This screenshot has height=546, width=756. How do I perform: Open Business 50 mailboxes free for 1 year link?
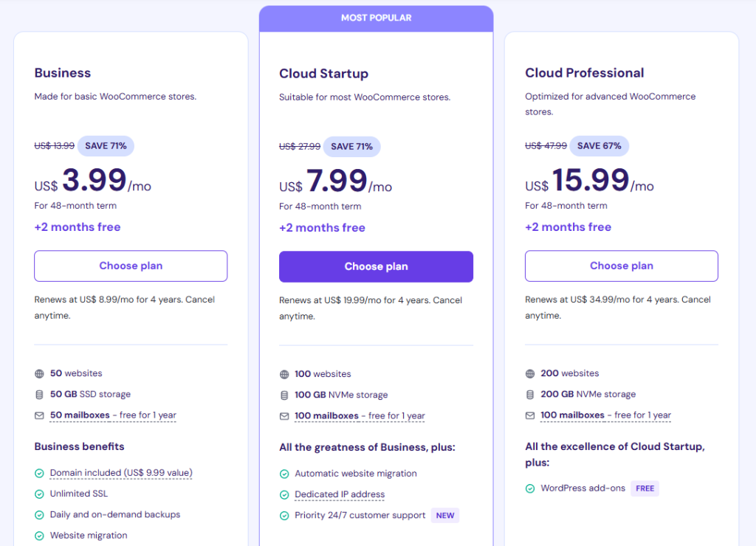113,415
